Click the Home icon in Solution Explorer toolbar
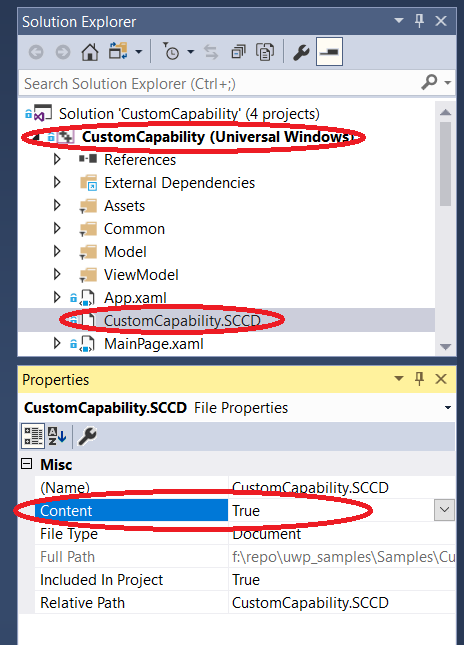The height and width of the screenshot is (645, 464). [x=90, y=52]
